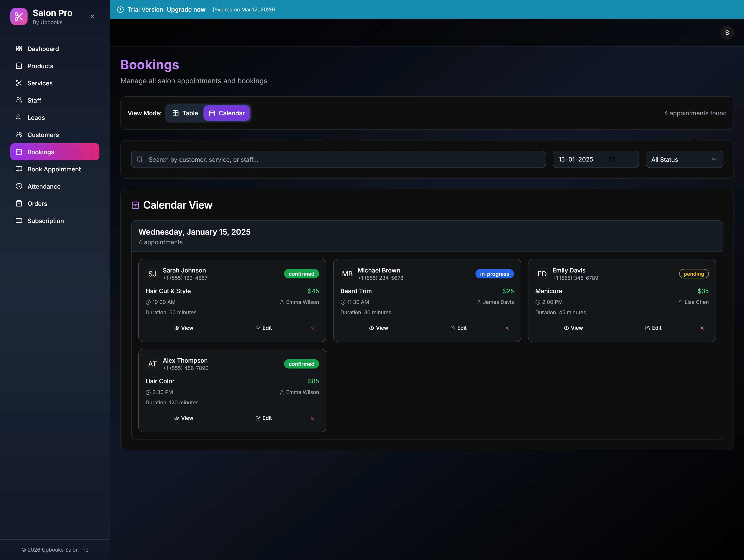The width and height of the screenshot is (744, 560).
Task: Open the Staff section from the sidebar
Action: tap(35, 100)
